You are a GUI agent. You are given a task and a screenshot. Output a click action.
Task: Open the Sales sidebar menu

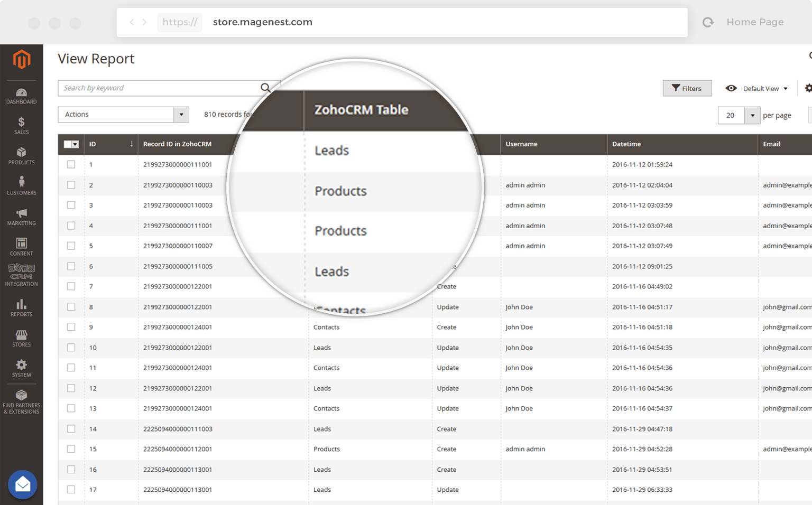click(22, 126)
